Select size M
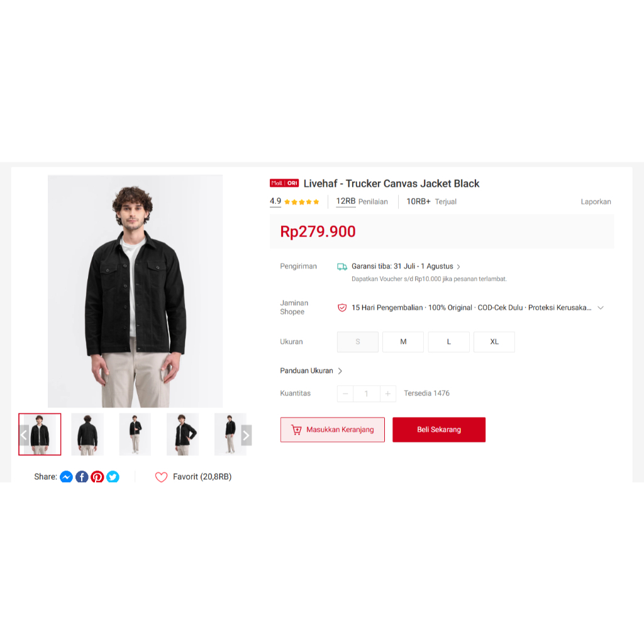Viewport: 644px width, 644px height. 403,341
